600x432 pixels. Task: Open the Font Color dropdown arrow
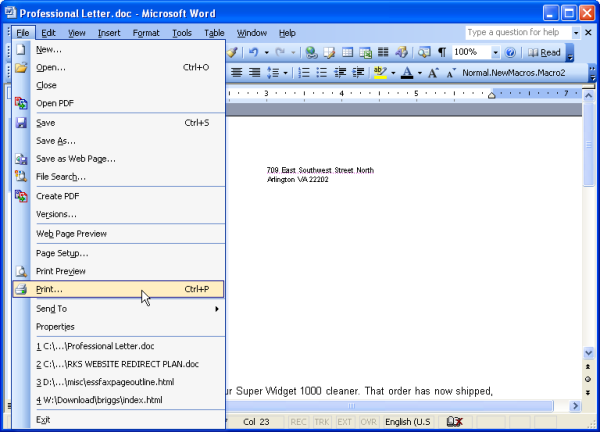[x=420, y=73]
